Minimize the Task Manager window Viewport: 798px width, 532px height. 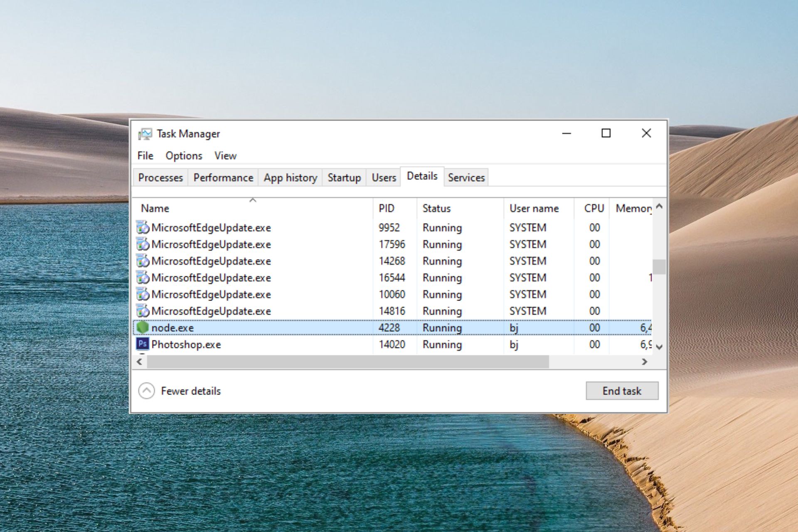(566, 133)
